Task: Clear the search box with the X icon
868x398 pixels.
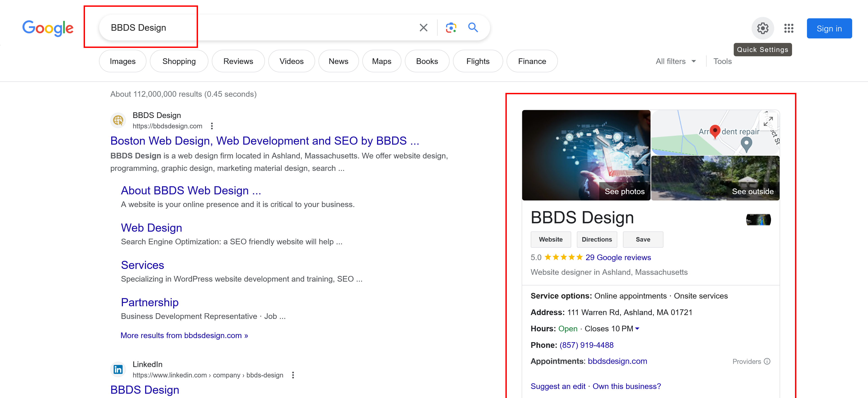Action: coord(424,28)
